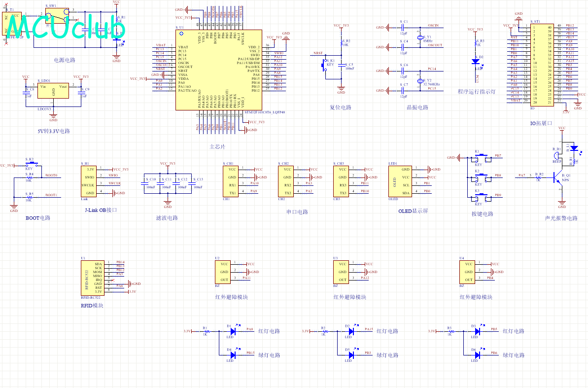Click '绿灯电路' label beside PB6

[x=514, y=355]
